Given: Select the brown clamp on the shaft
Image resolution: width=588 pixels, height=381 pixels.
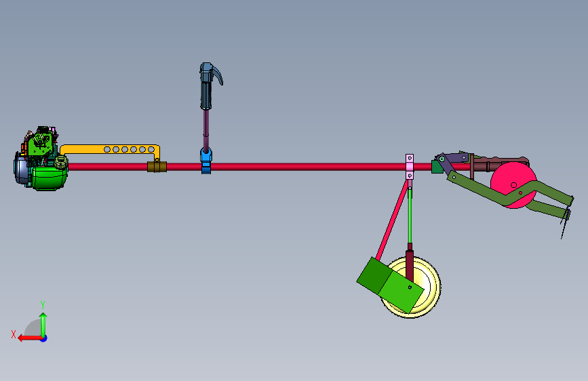Looking at the screenshot, I should coord(157,167).
